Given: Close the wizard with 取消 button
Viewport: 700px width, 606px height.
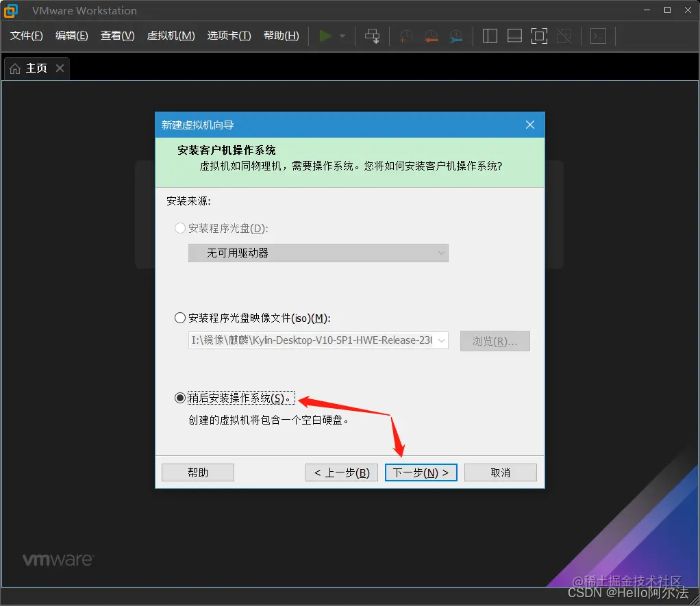Looking at the screenshot, I should click(500, 472).
